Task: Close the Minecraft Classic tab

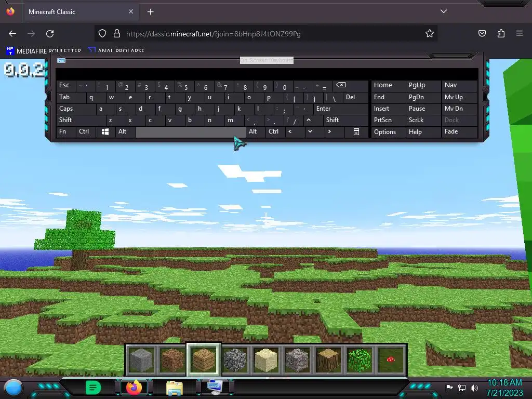Action: point(130,11)
